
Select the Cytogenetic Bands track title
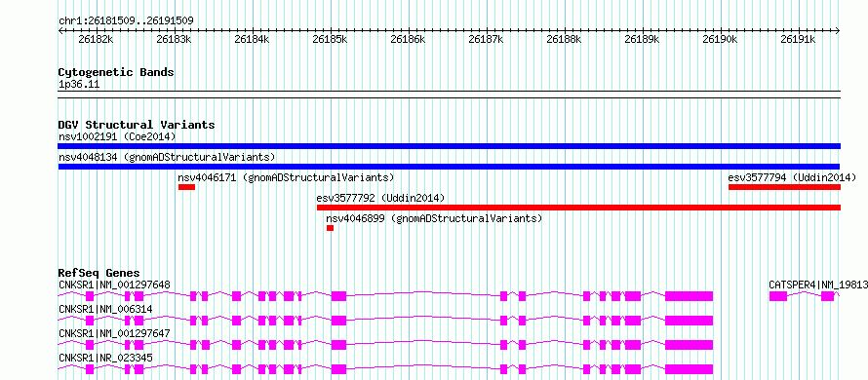(x=116, y=72)
